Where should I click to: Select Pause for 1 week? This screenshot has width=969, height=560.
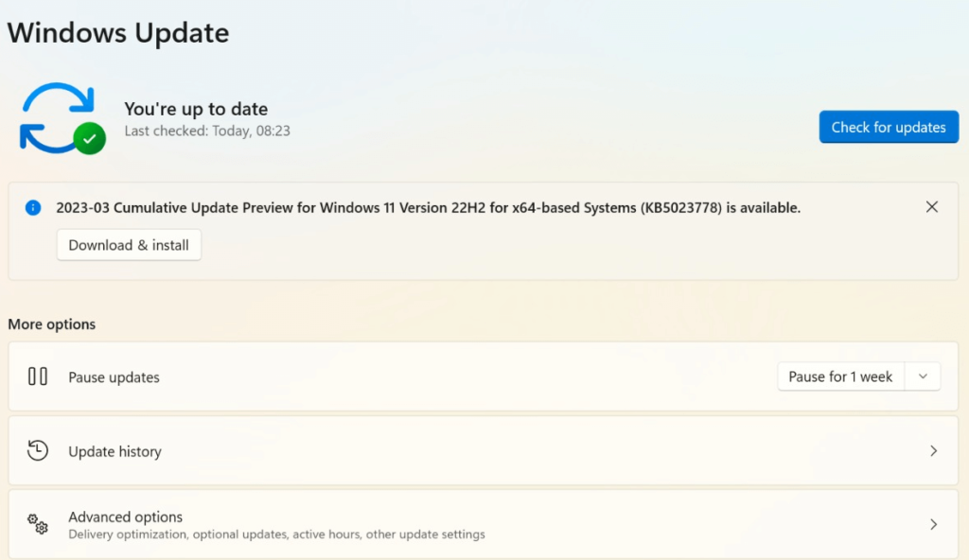840,376
